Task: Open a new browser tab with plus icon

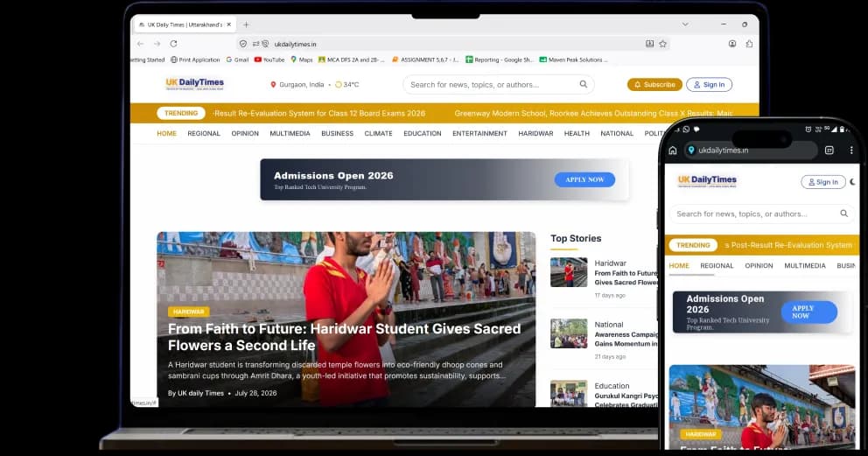Action: (247, 25)
